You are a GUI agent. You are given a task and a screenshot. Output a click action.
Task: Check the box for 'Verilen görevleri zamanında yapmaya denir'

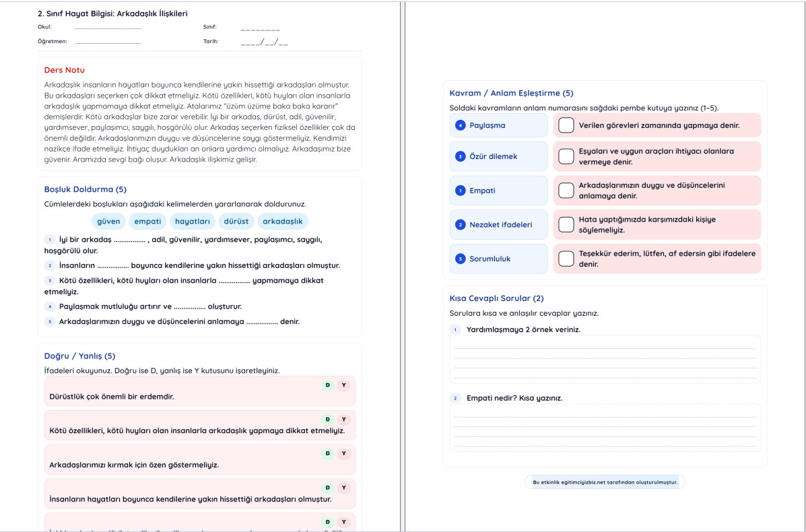(566, 125)
